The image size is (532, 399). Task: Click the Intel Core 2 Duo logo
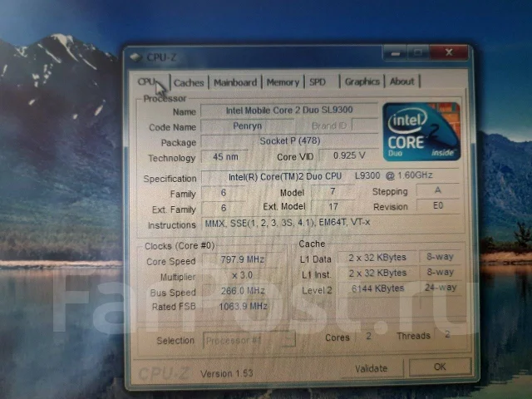point(421,131)
